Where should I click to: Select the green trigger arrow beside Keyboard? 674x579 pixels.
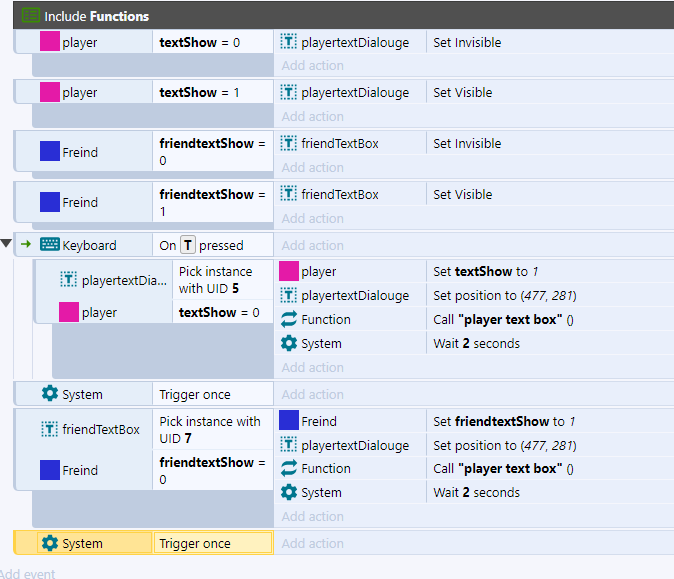tap(26, 244)
